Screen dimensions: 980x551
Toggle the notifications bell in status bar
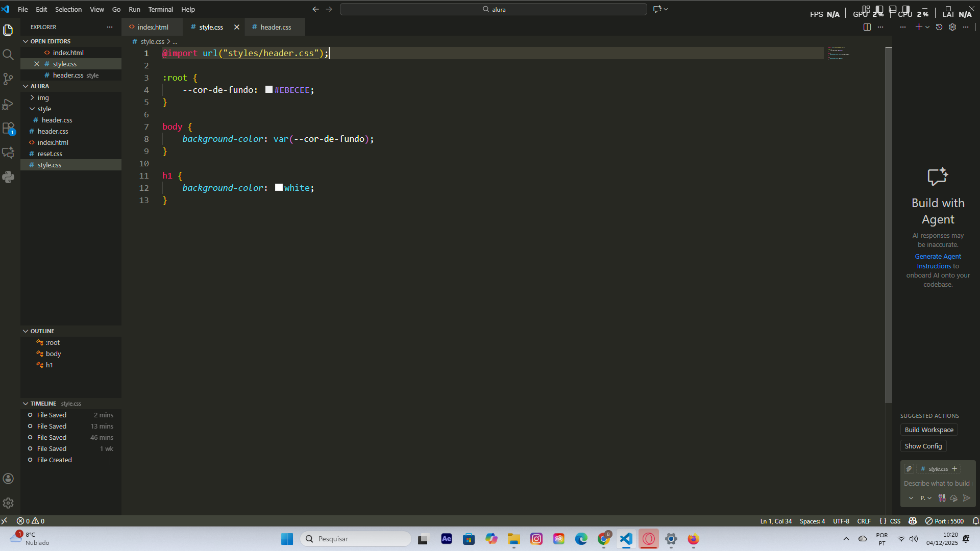tap(975, 521)
